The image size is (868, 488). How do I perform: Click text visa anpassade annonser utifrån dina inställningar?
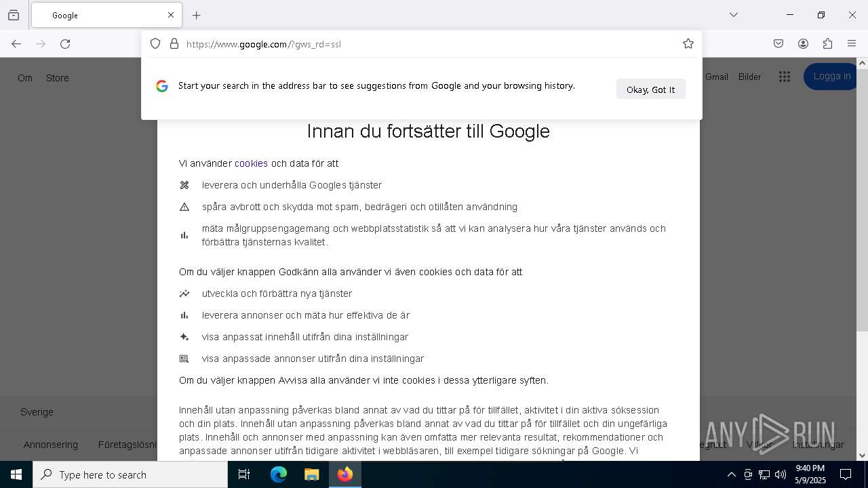click(313, 359)
